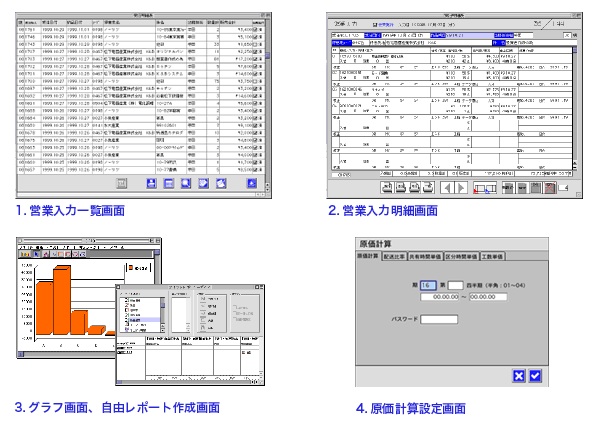Click the blue magnifier search icon
The image size is (597, 429).
186,183
